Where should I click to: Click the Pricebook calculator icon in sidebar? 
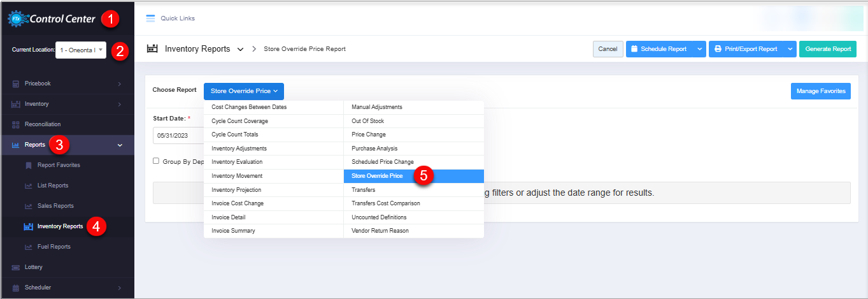(16, 84)
